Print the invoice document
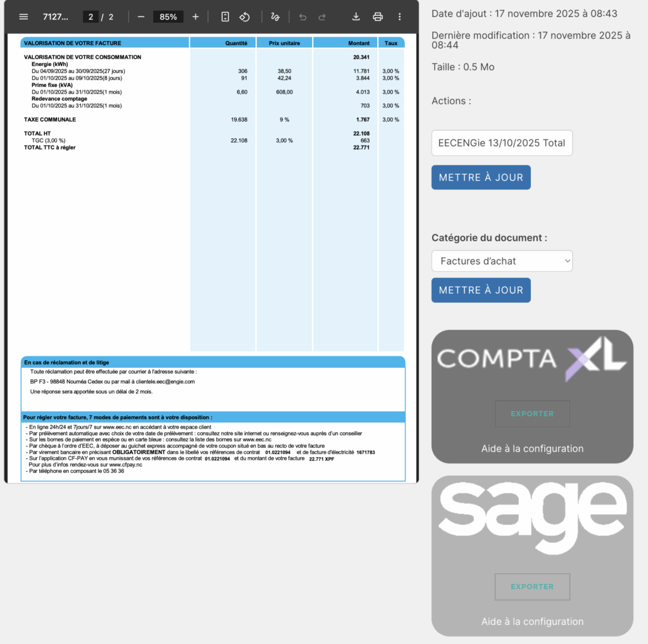The height and width of the screenshot is (644, 648). (x=378, y=16)
